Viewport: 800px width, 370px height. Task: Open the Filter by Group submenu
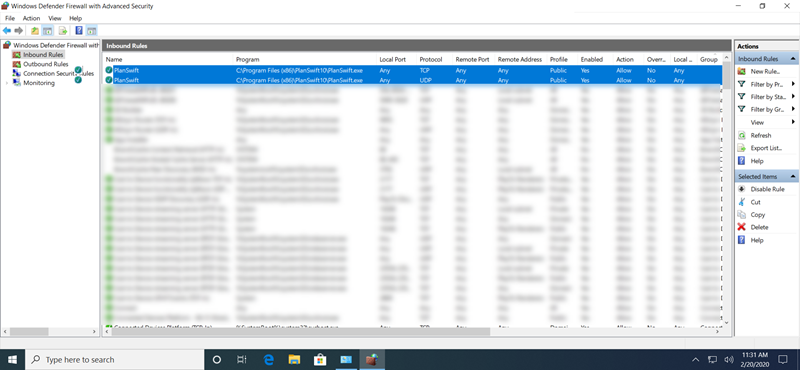[767, 109]
